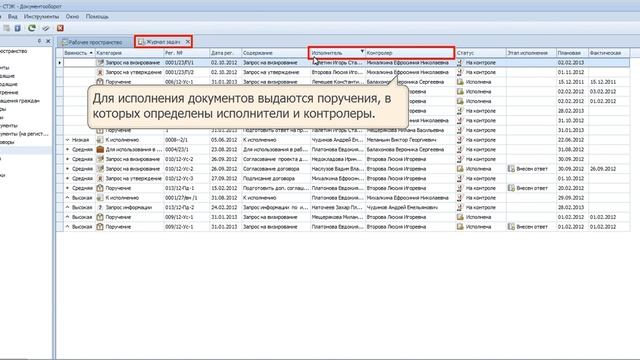Click the На контроле status icon dated 22.06.2012
This screenshot has height=360, width=640.
coord(460,140)
